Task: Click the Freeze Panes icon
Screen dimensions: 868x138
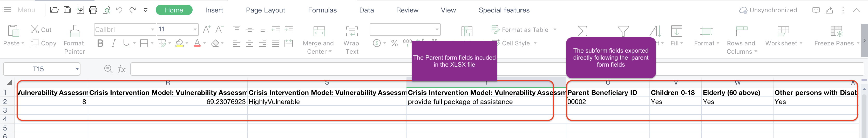Action: [836, 31]
